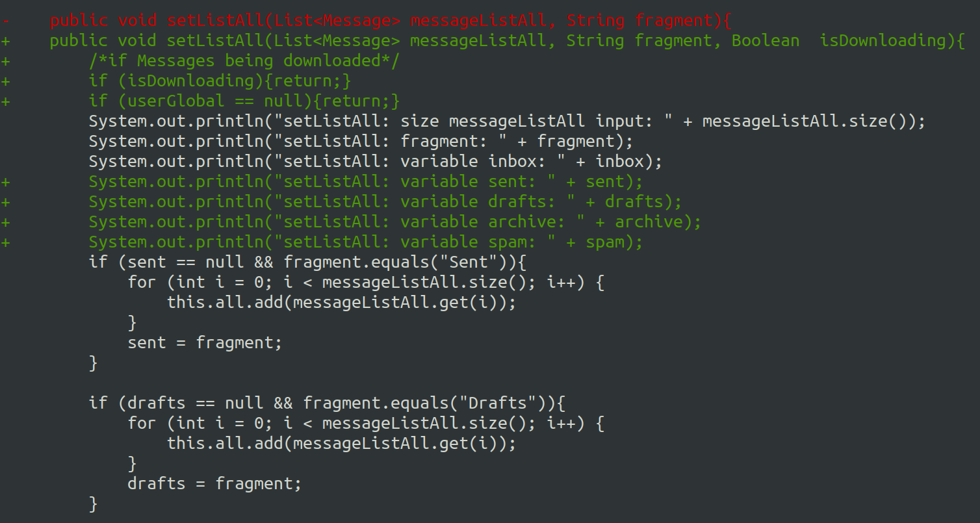Click the "if (isDownloading){return;}" line
The image size is (980, 523).
[220, 81]
